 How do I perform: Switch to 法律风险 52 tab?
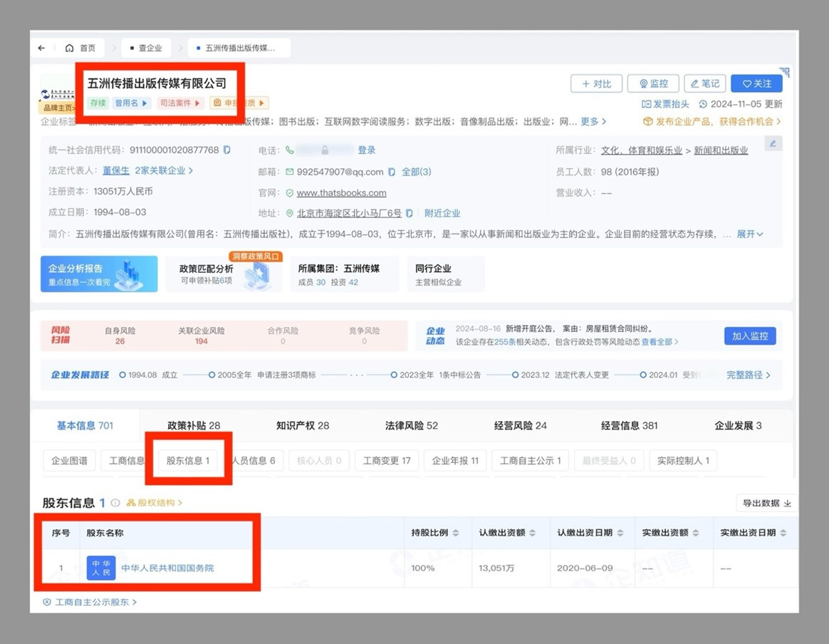(x=412, y=425)
